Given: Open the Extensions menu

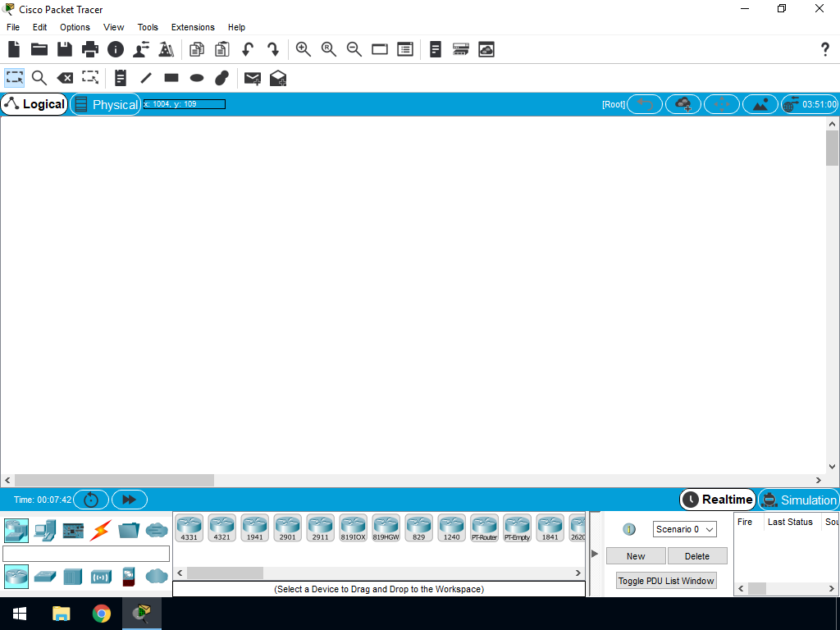Looking at the screenshot, I should [x=193, y=27].
